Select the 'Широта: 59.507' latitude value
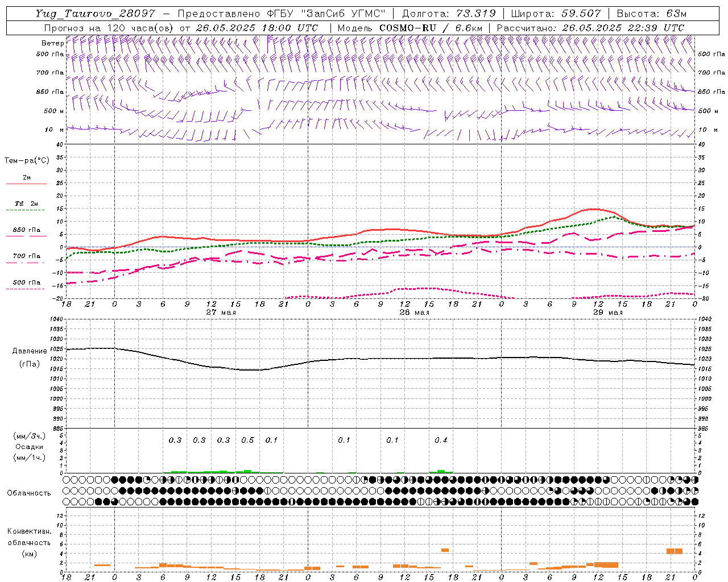728x582 pixels. coord(556,14)
